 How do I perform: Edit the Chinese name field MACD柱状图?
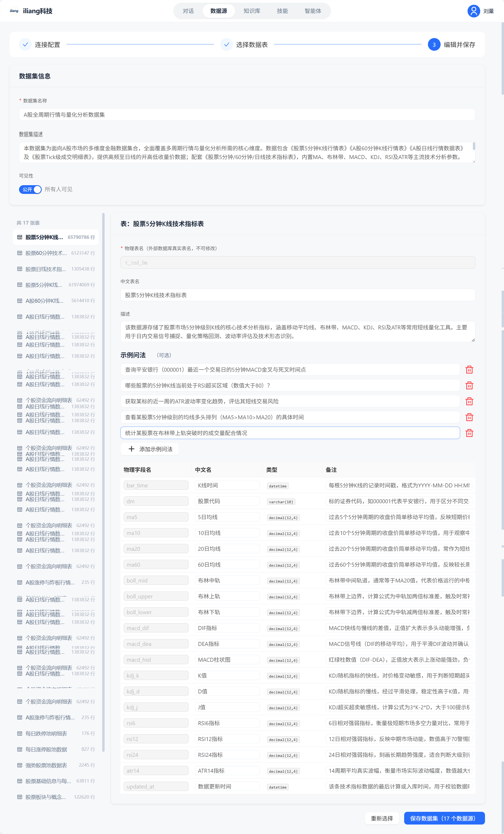point(227,659)
